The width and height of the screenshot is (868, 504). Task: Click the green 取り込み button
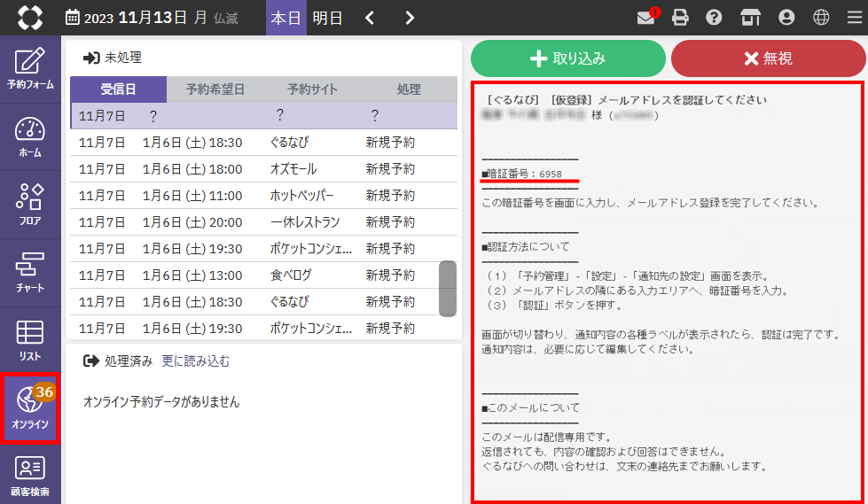coord(567,58)
